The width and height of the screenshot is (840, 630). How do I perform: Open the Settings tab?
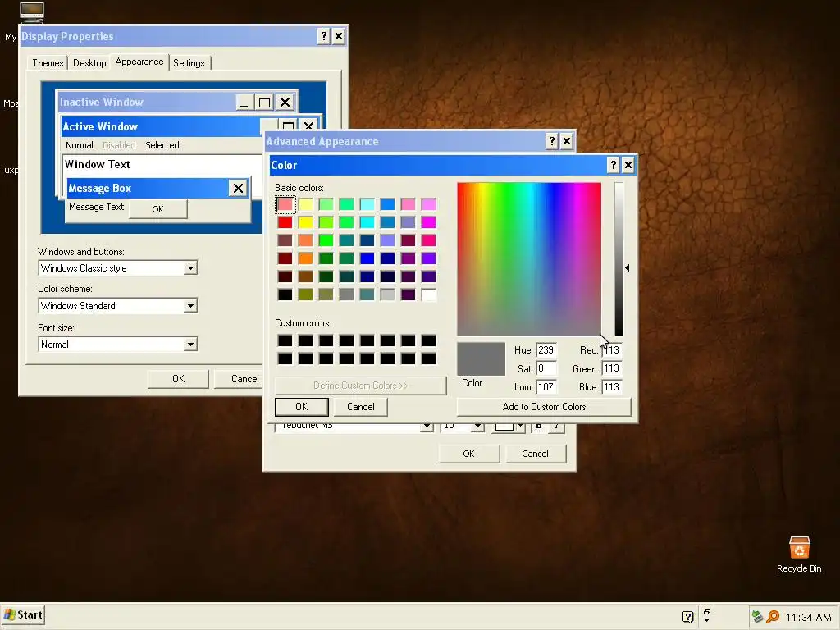click(189, 62)
